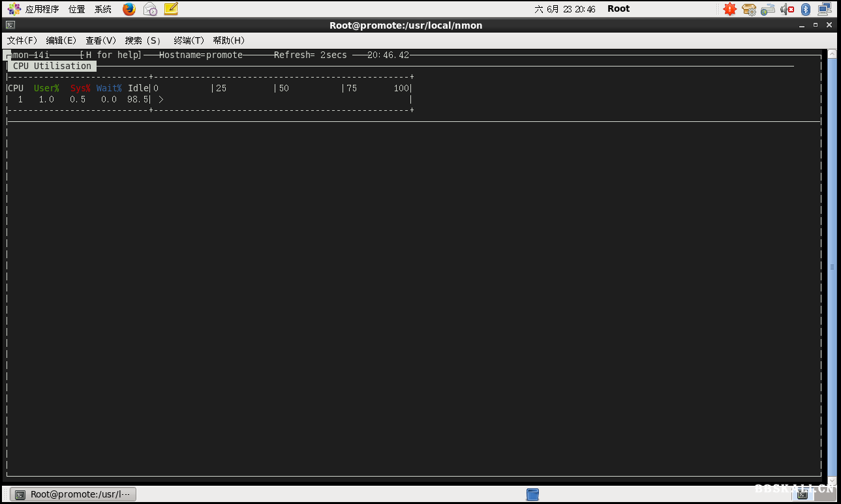Click the terminal scrollbar up arrow

832,52
